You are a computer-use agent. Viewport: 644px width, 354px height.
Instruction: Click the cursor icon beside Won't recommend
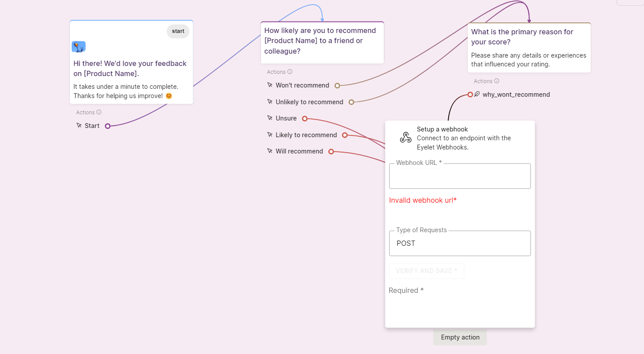tap(270, 85)
